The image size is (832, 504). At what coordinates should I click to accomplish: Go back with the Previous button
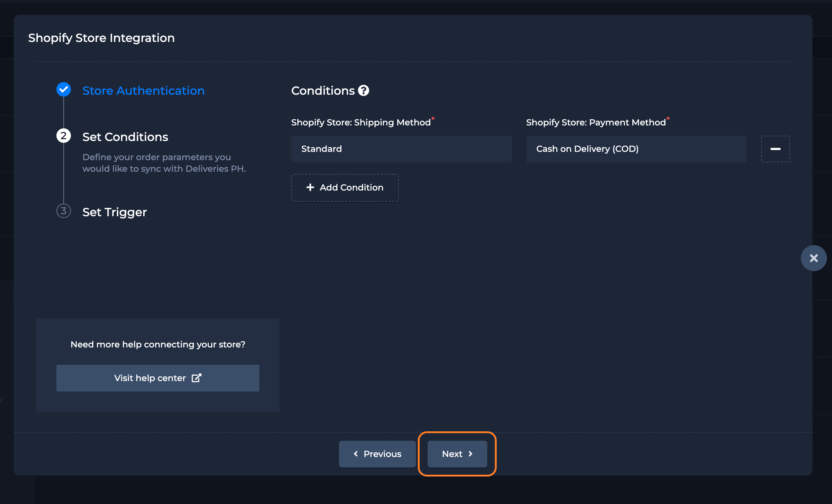click(x=377, y=454)
